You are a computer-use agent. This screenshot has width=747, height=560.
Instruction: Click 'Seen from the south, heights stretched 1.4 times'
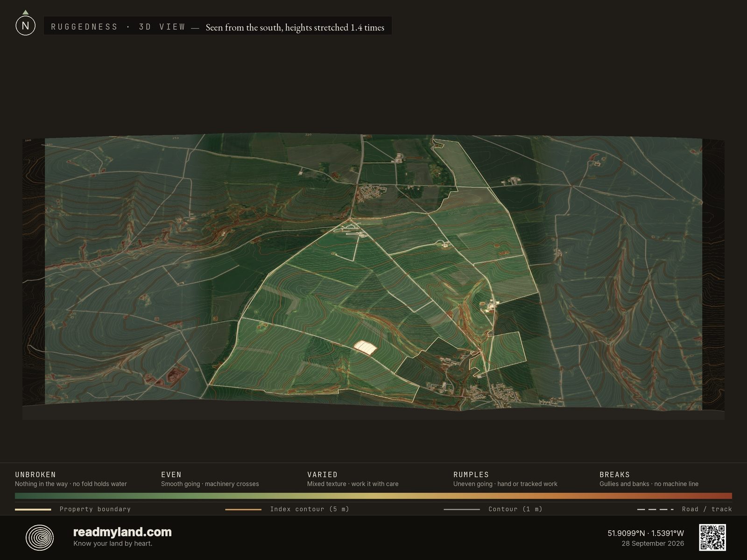[295, 28]
